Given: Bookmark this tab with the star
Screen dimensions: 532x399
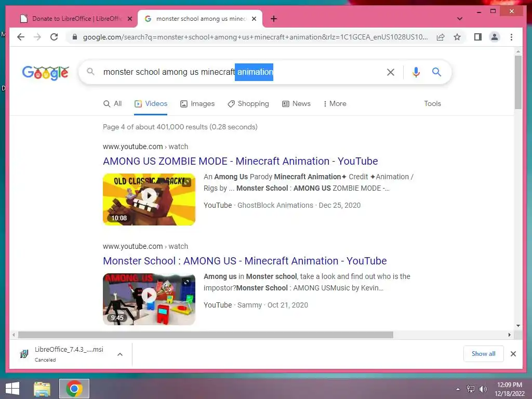Looking at the screenshot, I should click(x=457, y=37).
